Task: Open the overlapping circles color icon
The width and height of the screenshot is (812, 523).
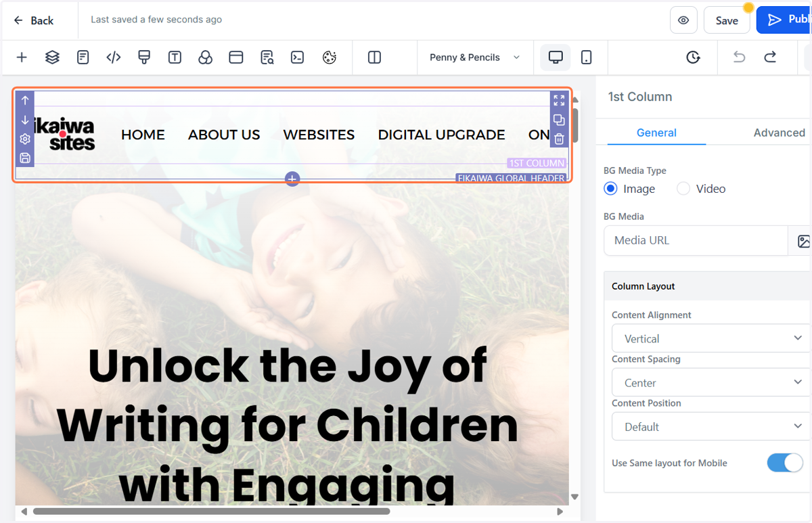Action: [205, 58]
